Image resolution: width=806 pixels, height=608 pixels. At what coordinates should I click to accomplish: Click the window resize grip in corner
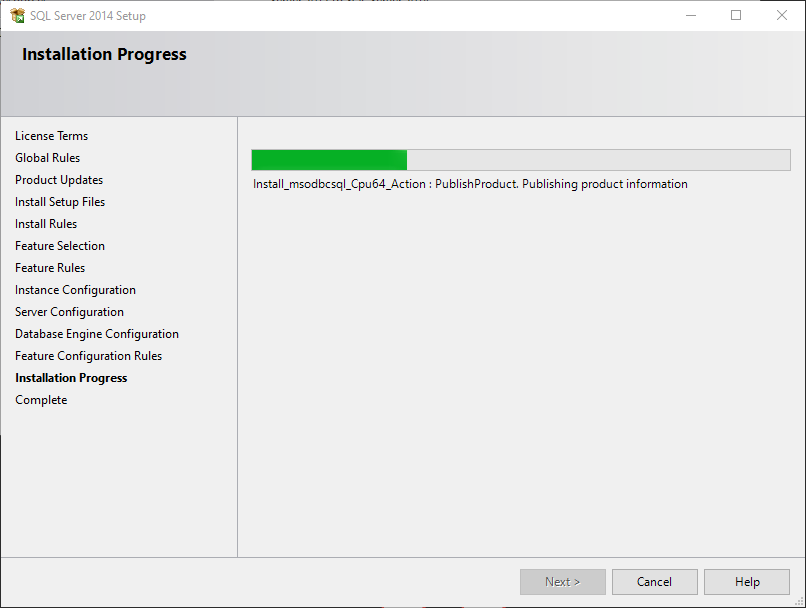[x=799, y=601]
